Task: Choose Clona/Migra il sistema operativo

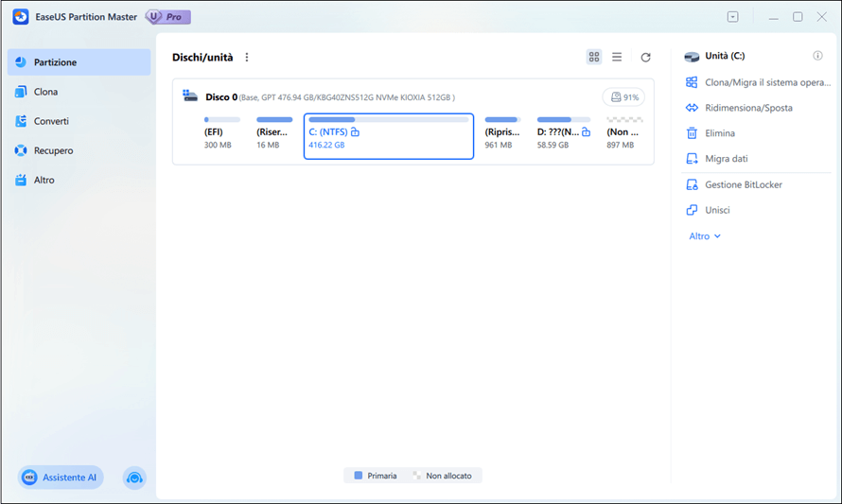Action: click(x=758, y=82)
